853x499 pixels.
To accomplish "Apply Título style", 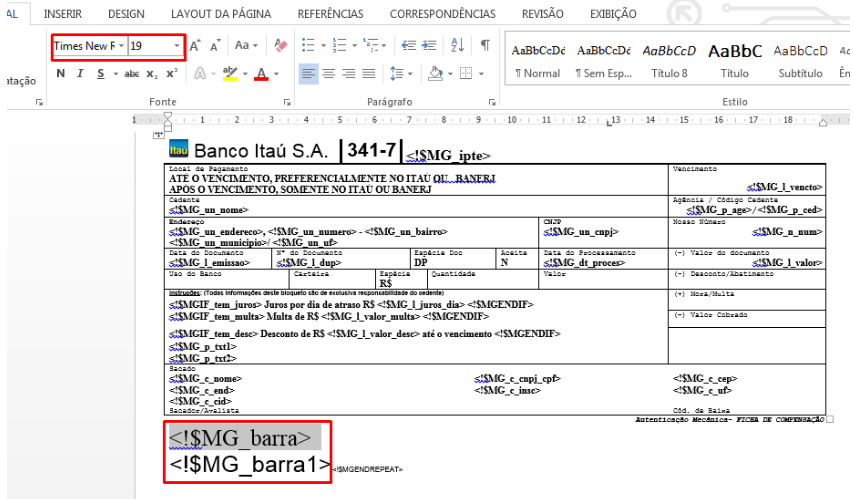I will (734, 60).
